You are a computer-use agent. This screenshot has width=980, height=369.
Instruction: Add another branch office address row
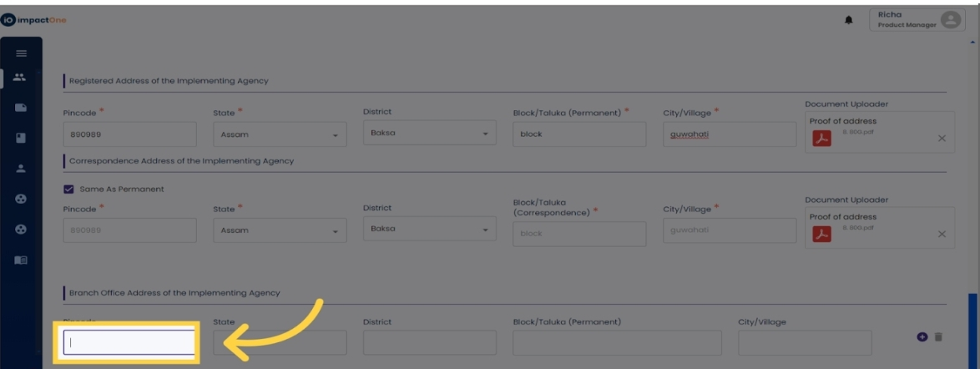coord(922,336)
